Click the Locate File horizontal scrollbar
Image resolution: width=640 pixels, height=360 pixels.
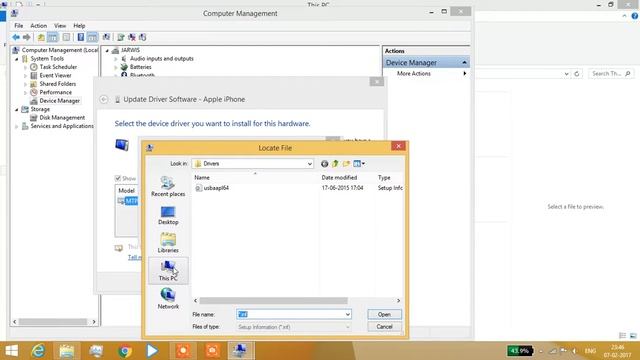pyautogui.click(x=273, y=301)
